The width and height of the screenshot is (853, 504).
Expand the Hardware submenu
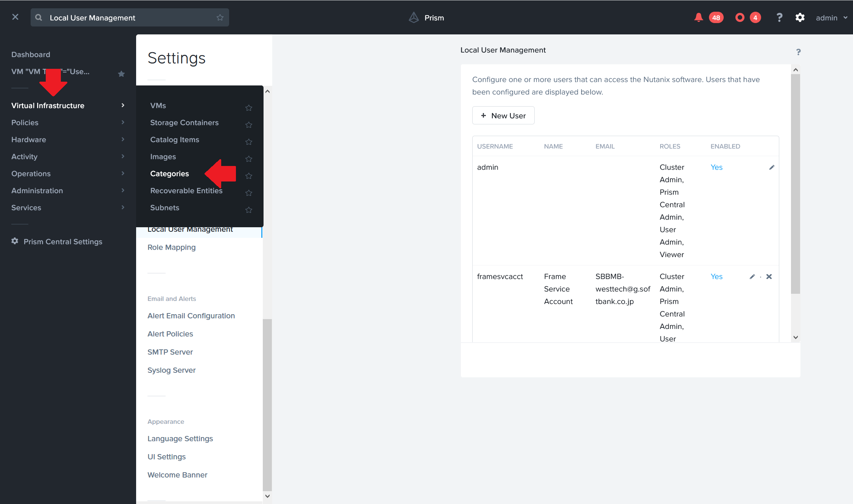(x=123, y=139)
